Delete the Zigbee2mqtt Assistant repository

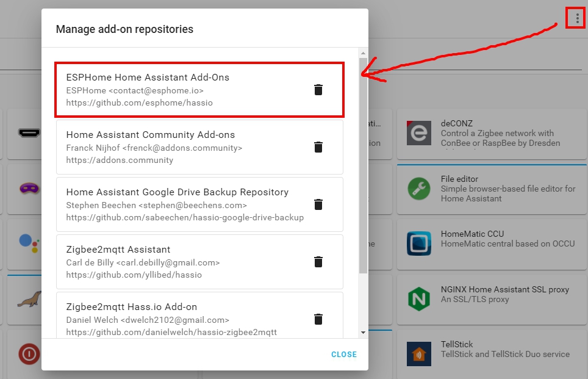(318, 262)
